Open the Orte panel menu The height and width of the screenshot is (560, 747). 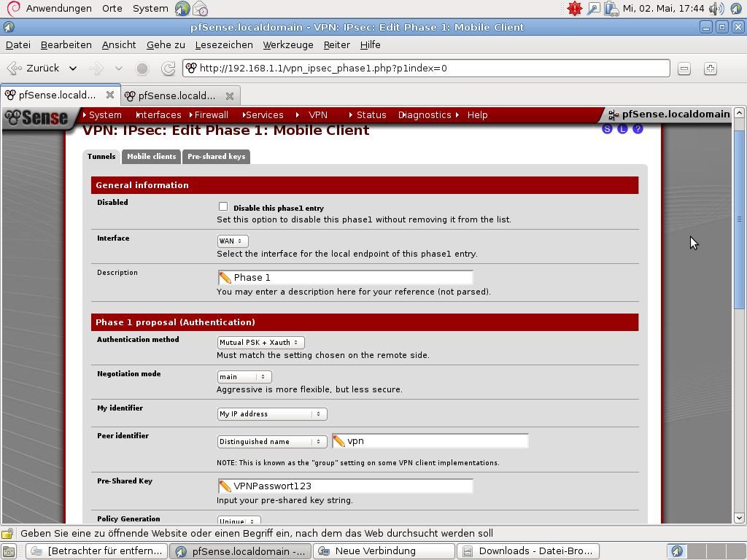[x=112, y=9]
